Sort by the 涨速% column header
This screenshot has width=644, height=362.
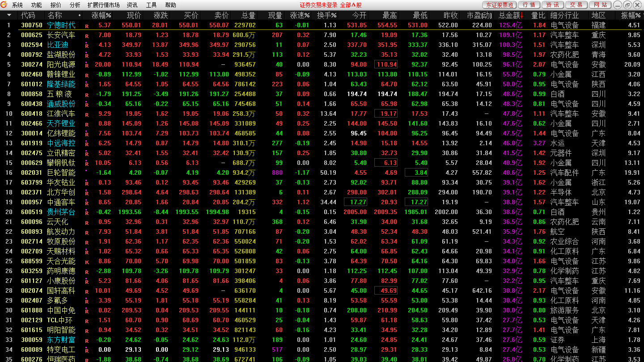(x=300, y=15)
